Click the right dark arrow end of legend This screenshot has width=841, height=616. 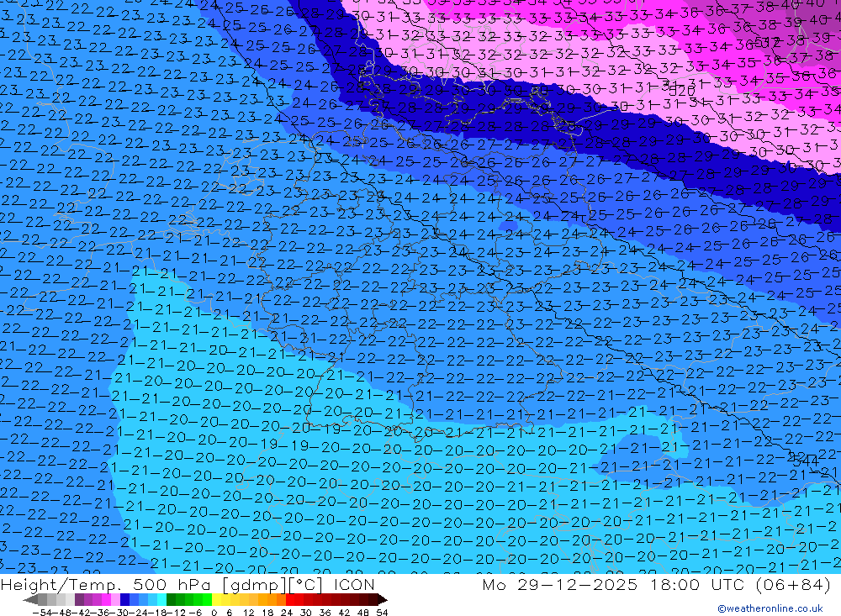[x=383, y=600]
